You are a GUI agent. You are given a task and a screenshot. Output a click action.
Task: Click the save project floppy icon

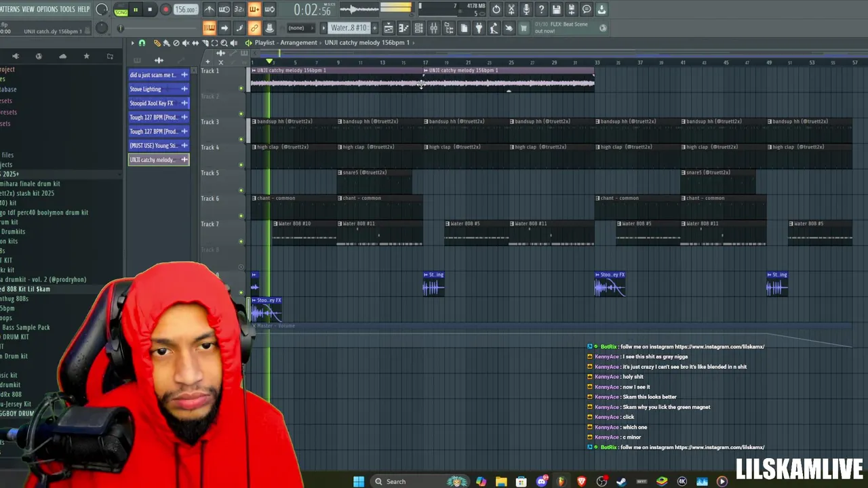click(x=556, y=9)
